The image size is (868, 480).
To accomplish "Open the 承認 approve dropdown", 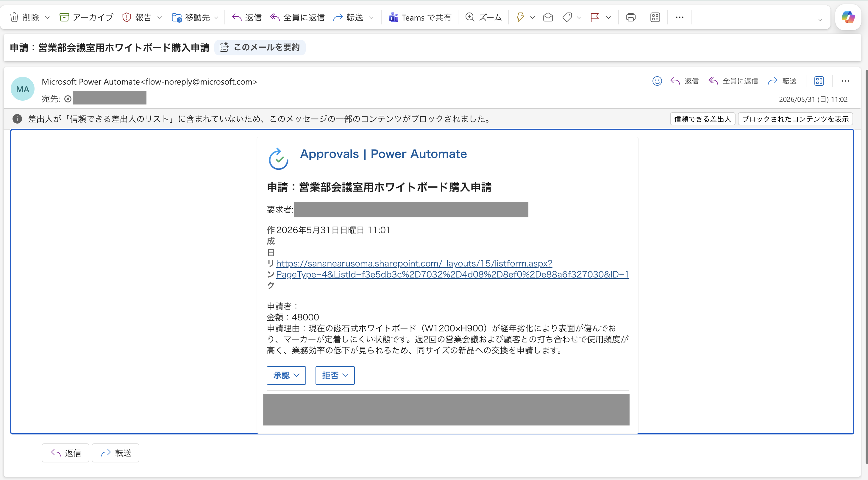I will (286, 375).
